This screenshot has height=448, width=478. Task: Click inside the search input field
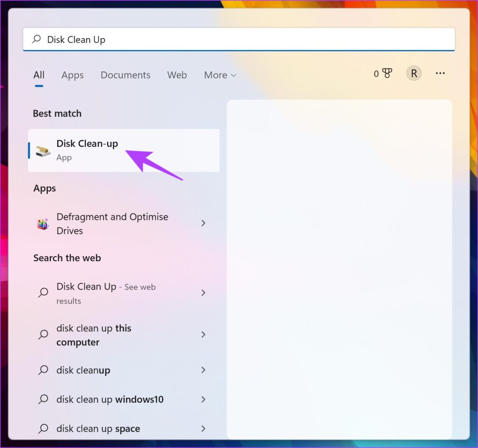(187, 39)
